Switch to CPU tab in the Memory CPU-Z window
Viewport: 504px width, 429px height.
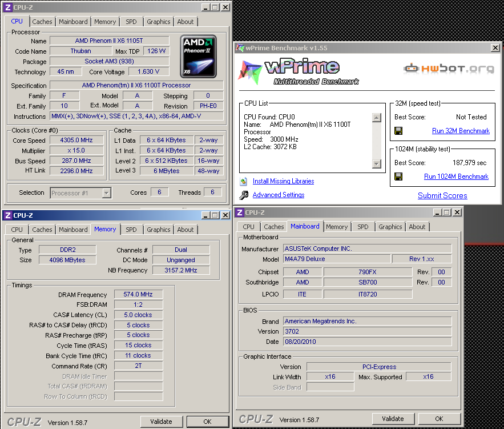[x=17, y=230]
